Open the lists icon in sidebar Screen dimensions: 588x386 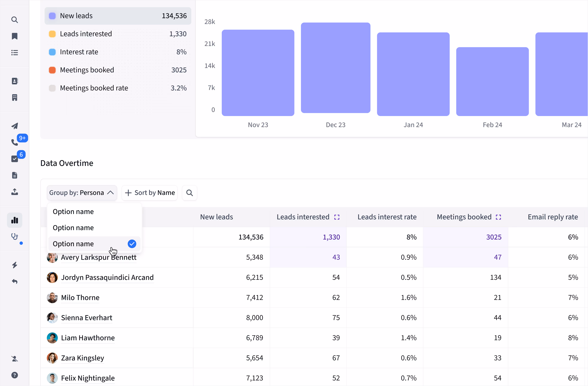tap(15, 52)
